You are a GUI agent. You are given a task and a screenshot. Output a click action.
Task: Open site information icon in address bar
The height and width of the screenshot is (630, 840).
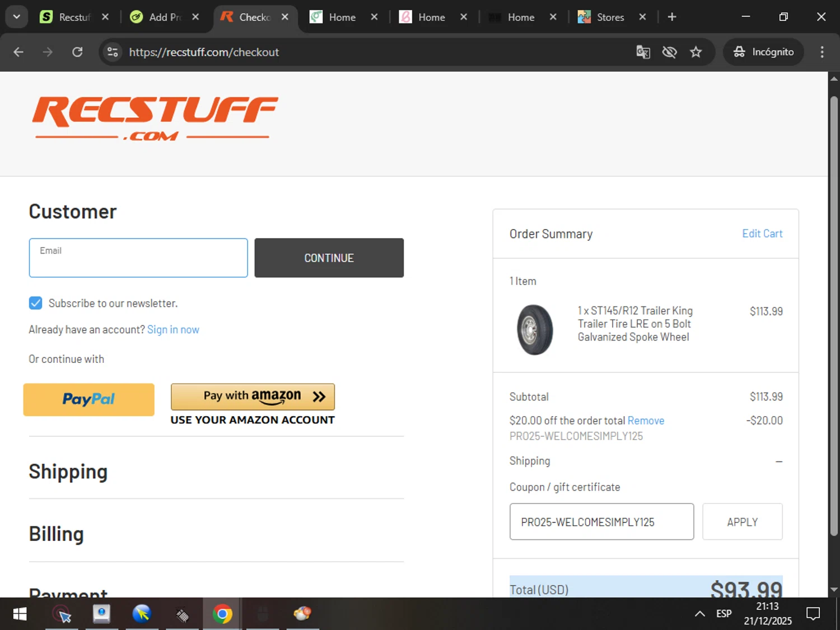113,52
